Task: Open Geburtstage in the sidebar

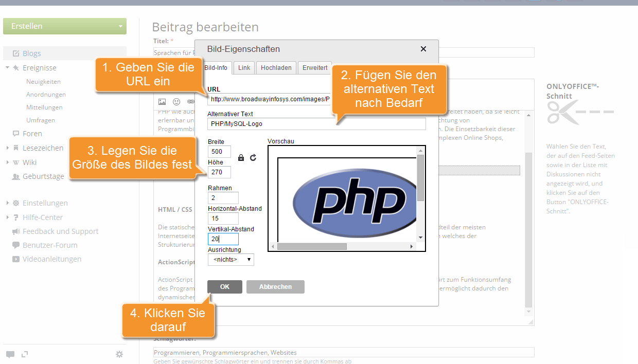Action: [x=43, y=176]
